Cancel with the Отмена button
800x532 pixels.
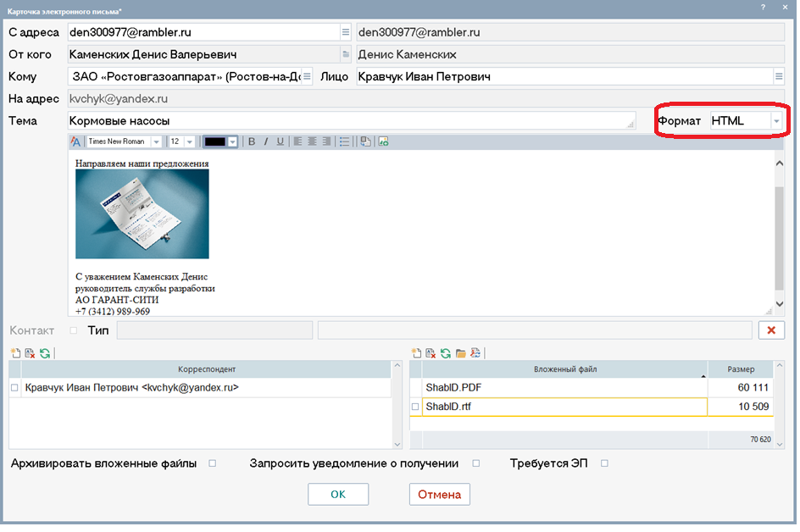click(439, 494)
